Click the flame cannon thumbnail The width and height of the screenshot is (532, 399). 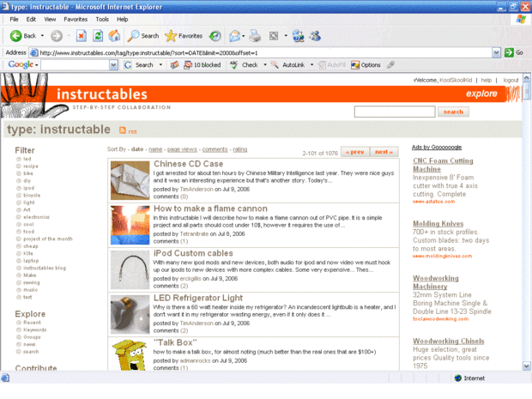click(x=130, y=226)
